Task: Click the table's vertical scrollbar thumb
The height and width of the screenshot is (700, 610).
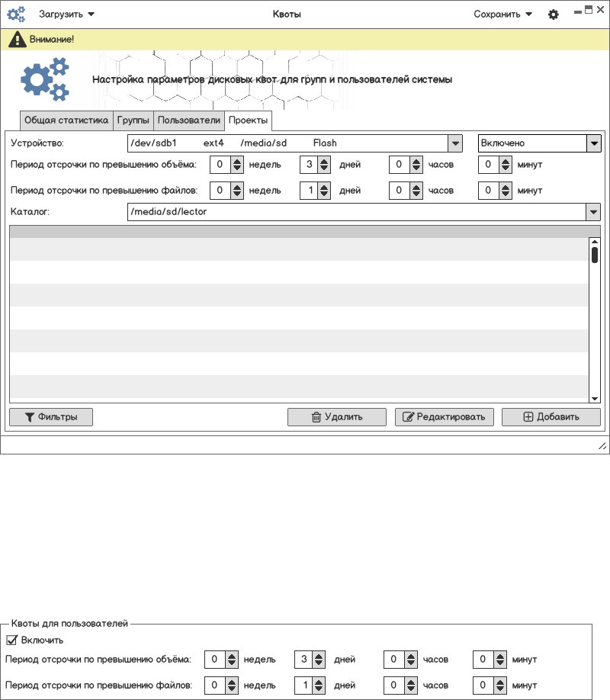Action: [x=595, y=255]
